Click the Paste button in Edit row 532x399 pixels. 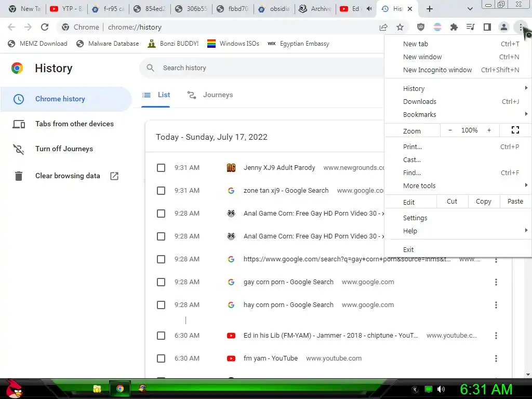[x=515, y=202]
